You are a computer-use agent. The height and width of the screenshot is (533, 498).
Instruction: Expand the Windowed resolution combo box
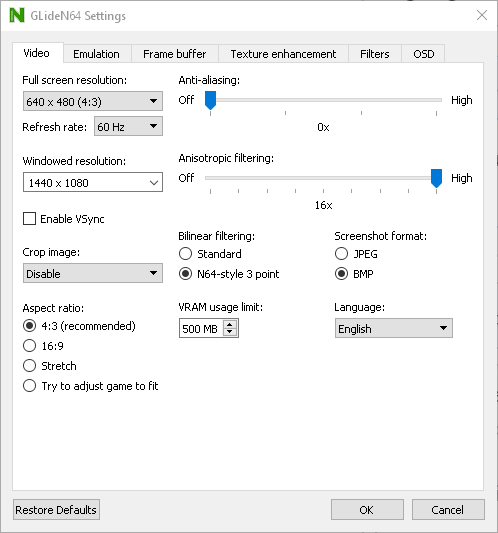93,183
